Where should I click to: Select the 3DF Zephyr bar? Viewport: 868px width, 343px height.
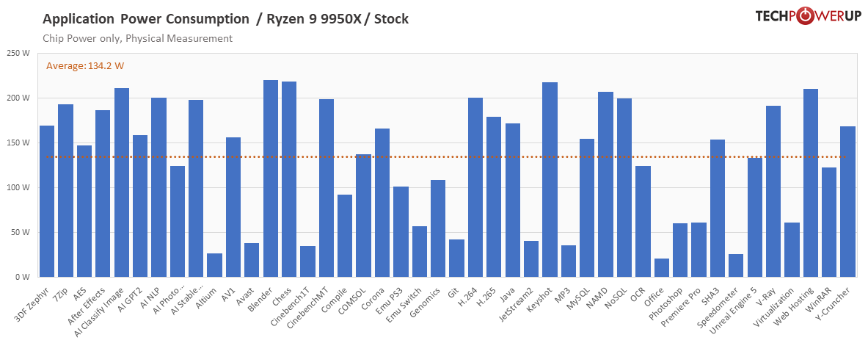click(x=47, y=202)
